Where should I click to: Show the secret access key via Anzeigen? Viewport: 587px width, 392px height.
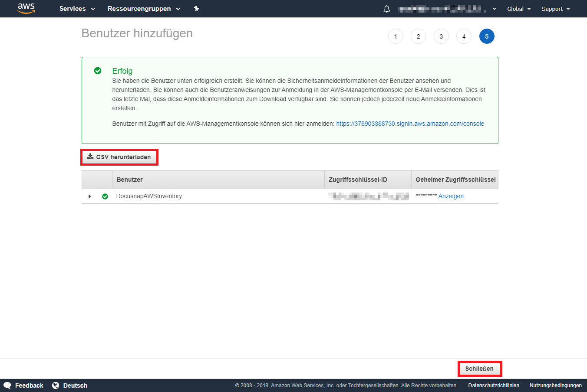451,196
